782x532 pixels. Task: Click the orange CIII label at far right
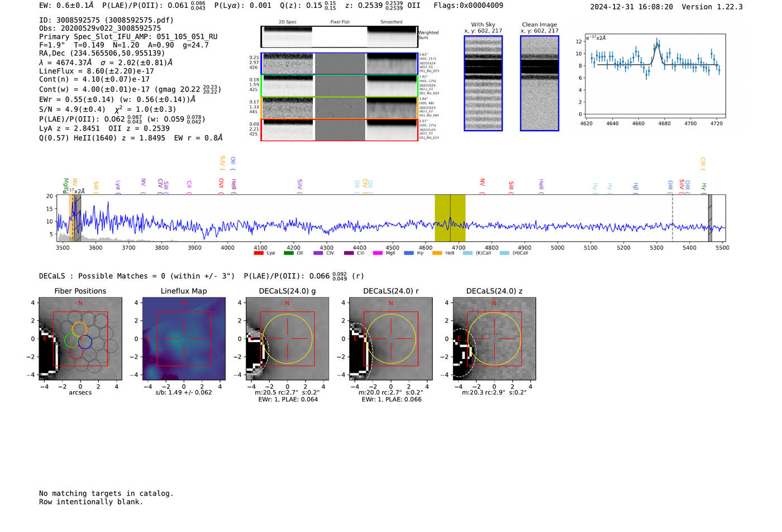pos(703,163)
